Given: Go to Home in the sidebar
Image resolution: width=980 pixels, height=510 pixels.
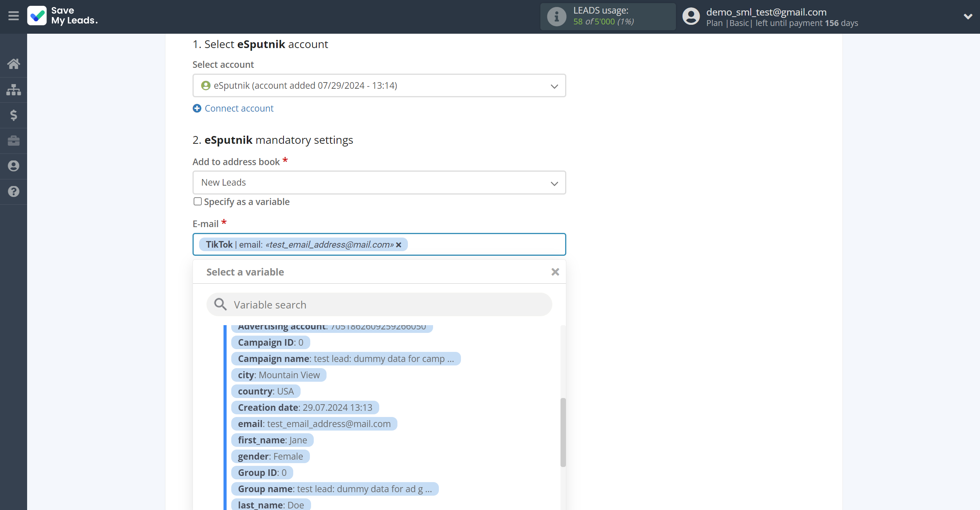Looking at the screenshot, I should pyautogui.click(x=14, y=64).
